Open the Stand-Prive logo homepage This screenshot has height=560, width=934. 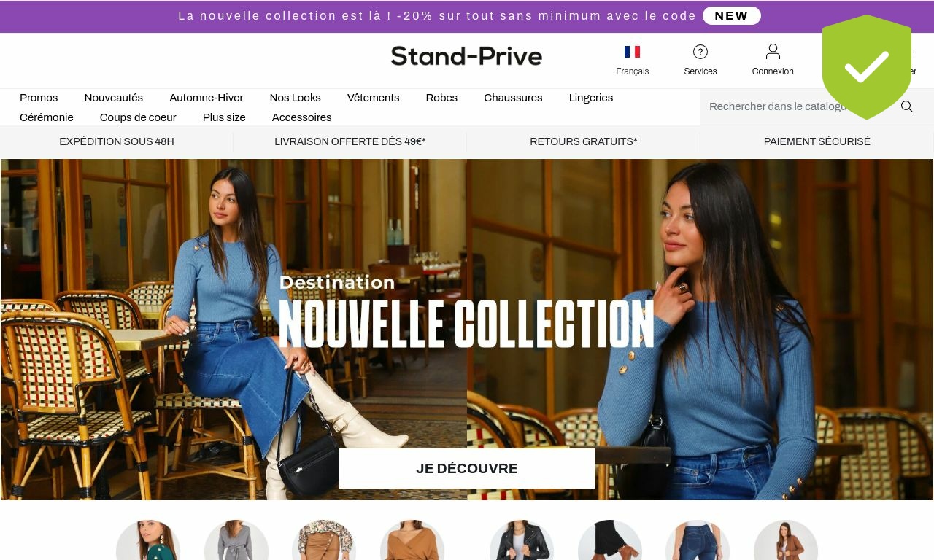coord(466,56)
